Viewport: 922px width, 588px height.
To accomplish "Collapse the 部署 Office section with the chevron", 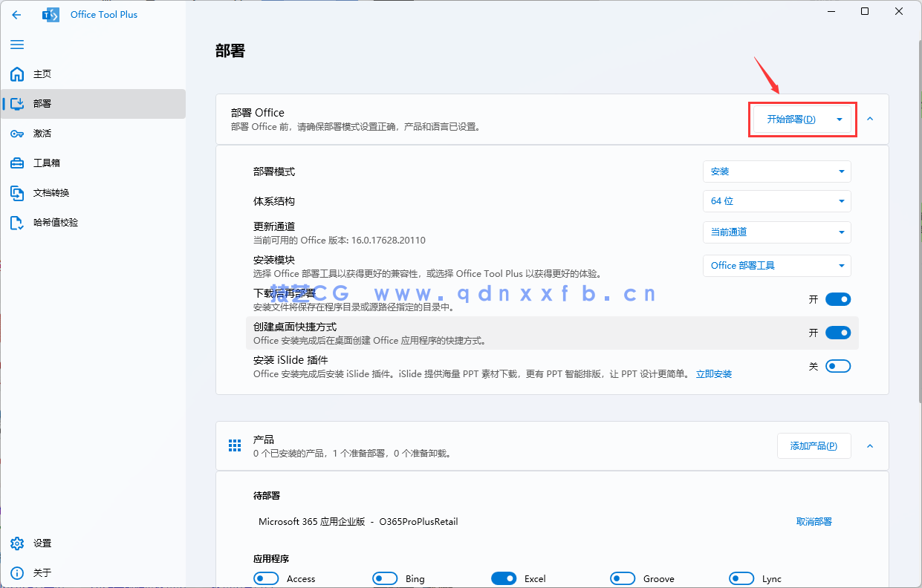I will pyautogui.click(x=870, y=119).
